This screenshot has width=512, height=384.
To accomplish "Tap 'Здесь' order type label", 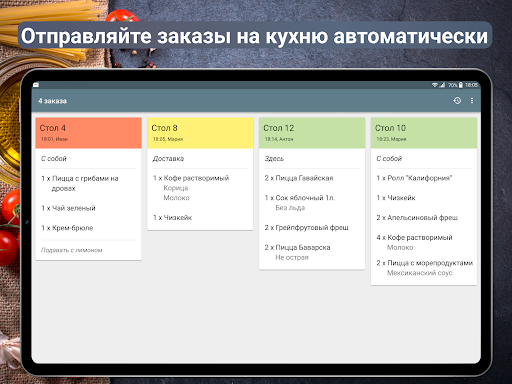I will coord(274,159).
